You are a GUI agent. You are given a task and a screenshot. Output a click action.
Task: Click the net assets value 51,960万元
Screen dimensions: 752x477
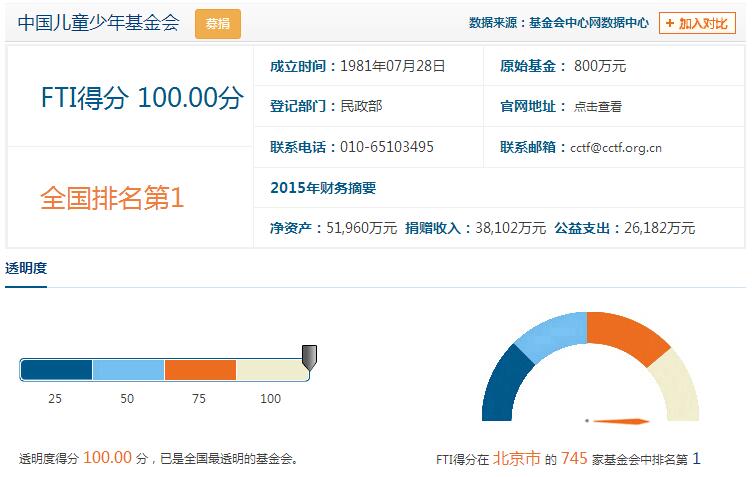pos(362,228)
